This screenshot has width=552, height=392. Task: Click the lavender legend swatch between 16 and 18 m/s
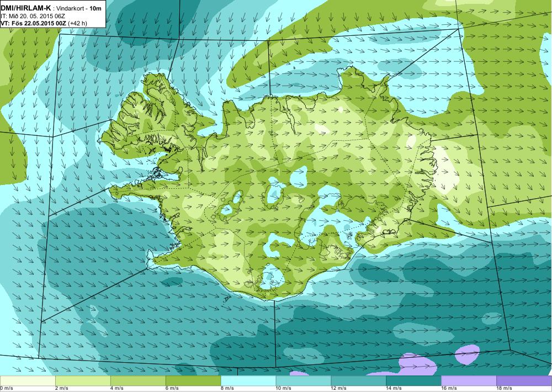tap(469, 381)
